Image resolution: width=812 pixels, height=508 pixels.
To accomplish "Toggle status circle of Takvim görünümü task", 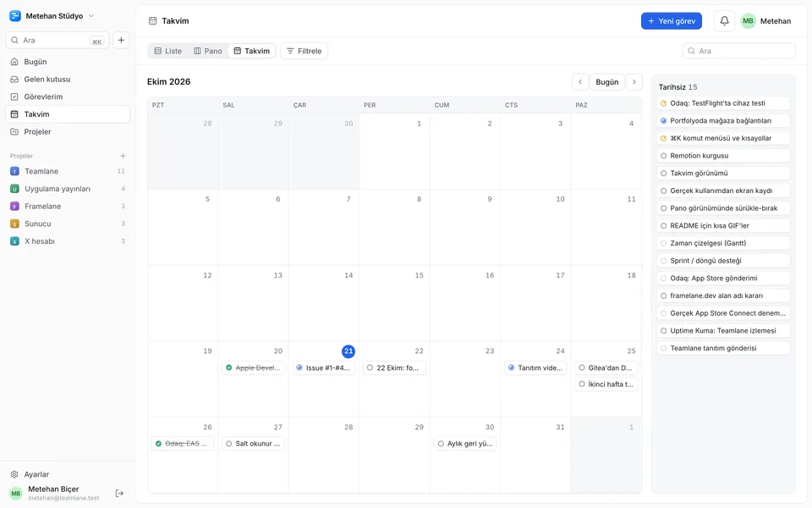I will point(663,173).
